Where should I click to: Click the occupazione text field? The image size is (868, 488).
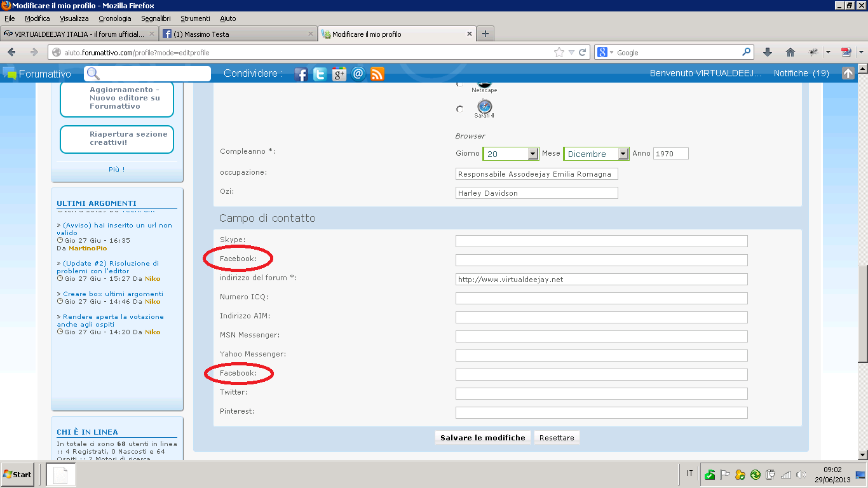pyautogui.click(x=537, y=174)
